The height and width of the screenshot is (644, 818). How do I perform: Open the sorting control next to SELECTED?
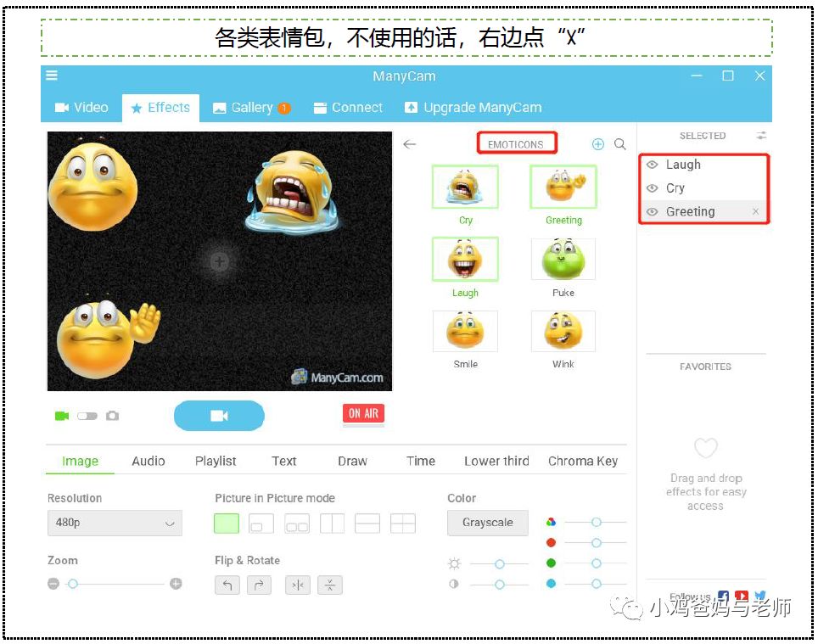(x=761, y=135)
